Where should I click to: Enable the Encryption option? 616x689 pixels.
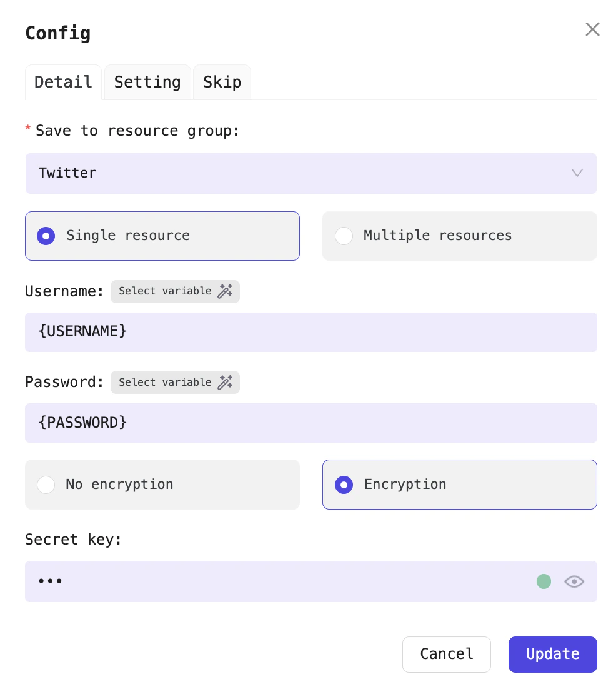(x=460, y=485)
